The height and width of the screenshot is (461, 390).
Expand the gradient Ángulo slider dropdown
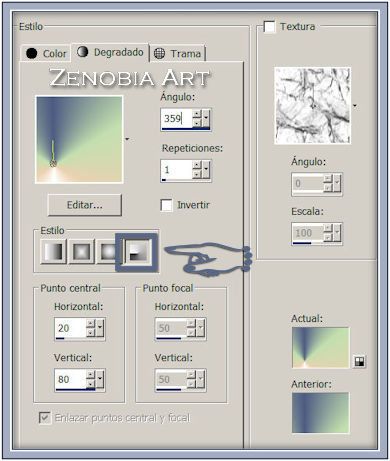[206, 118]
